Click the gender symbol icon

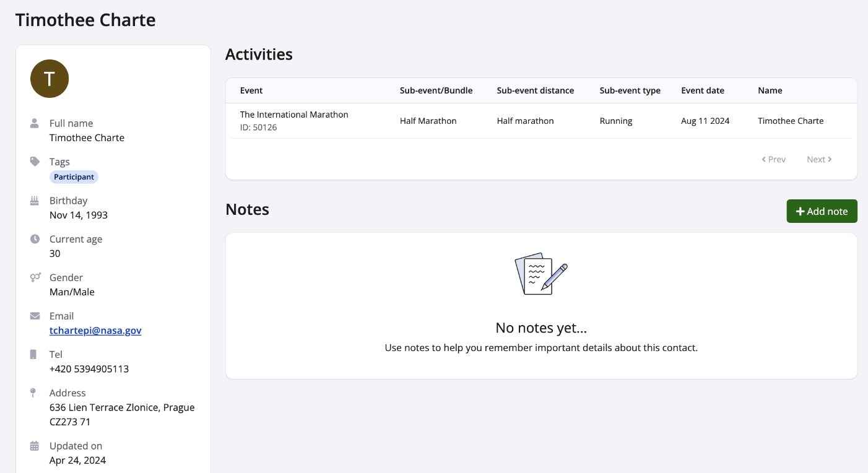(x=35, y=277)
